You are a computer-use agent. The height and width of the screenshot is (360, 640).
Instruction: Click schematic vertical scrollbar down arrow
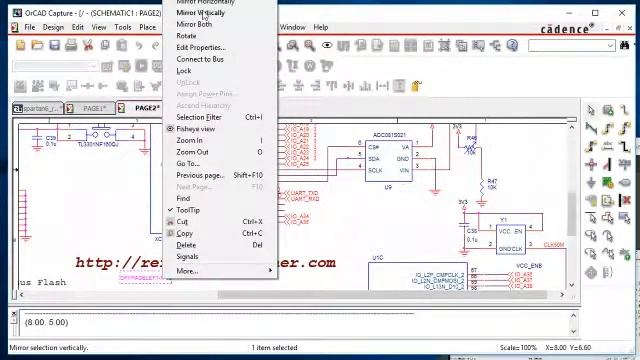pos(572,285)
